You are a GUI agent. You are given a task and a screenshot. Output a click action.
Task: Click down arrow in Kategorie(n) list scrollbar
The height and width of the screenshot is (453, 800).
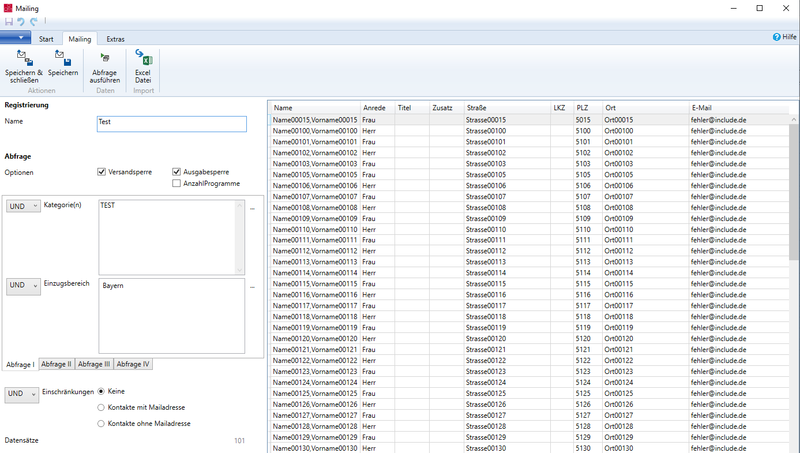(240, 270)
